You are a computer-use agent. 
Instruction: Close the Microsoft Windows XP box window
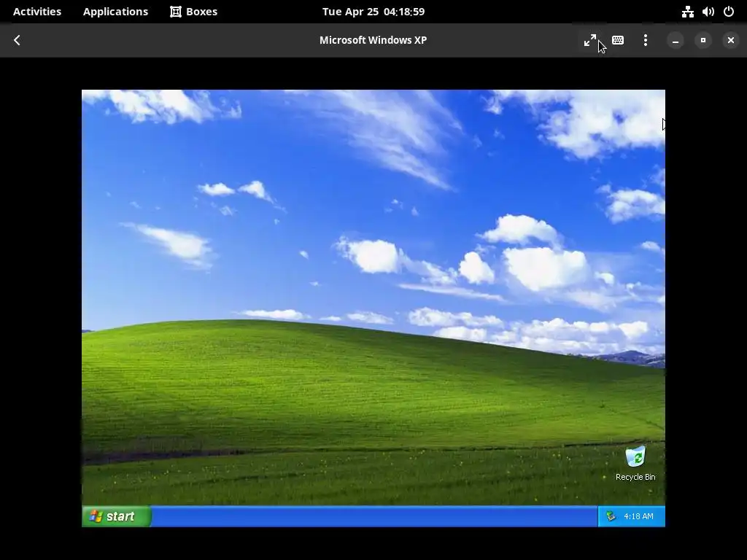click(x=731, y=41)
